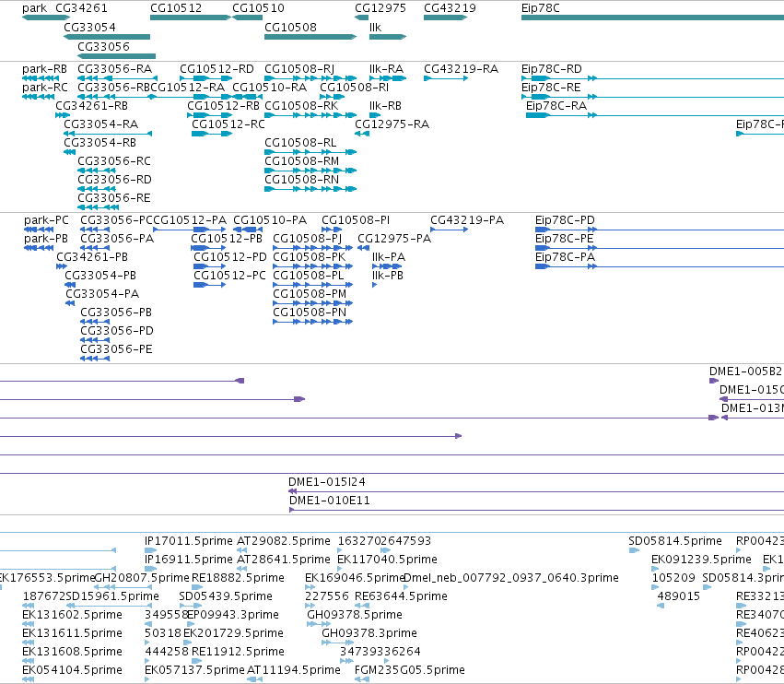This screenshot has height=684, width=784.
Task: Click EST RE63644.5prime
Action: [x=401, y=596]
